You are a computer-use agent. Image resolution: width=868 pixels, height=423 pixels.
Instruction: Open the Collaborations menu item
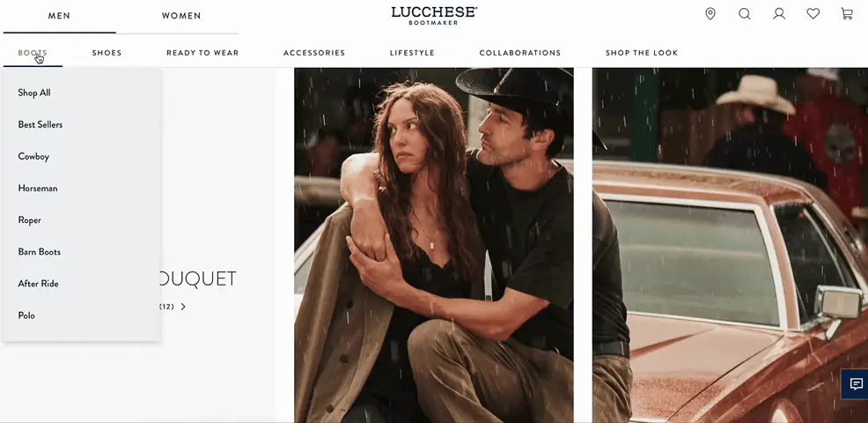[519, 53]
